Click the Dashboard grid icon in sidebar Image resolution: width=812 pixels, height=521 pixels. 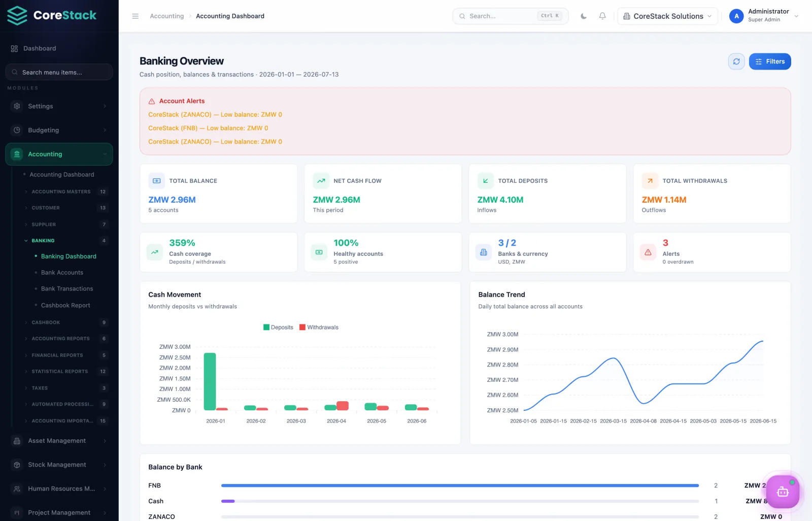tap(14, 48)
